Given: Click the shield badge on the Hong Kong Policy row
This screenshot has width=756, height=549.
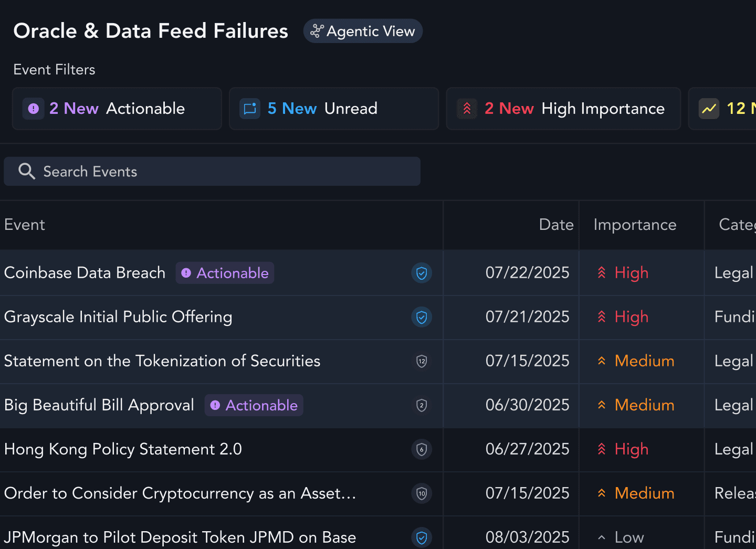Looking at the screenshot, I should tap(422, 449).
